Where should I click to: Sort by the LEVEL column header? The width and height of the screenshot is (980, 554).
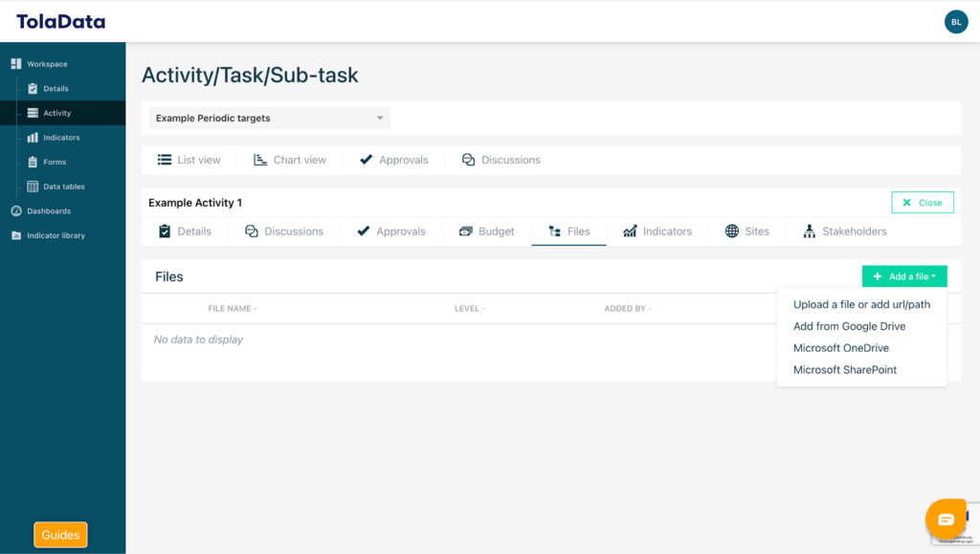(x=469, y=309)
